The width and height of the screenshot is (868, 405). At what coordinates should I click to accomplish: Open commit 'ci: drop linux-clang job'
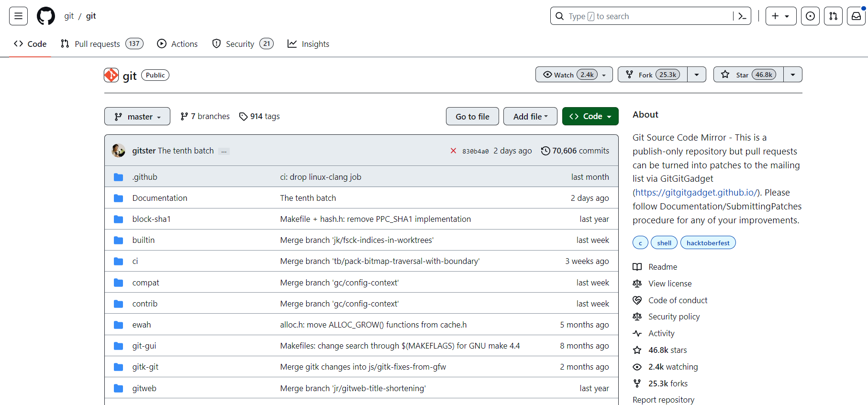coord(321,177)
